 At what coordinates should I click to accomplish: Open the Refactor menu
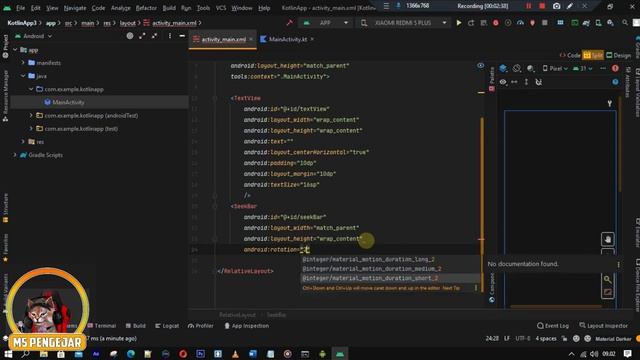click(146, 8)
